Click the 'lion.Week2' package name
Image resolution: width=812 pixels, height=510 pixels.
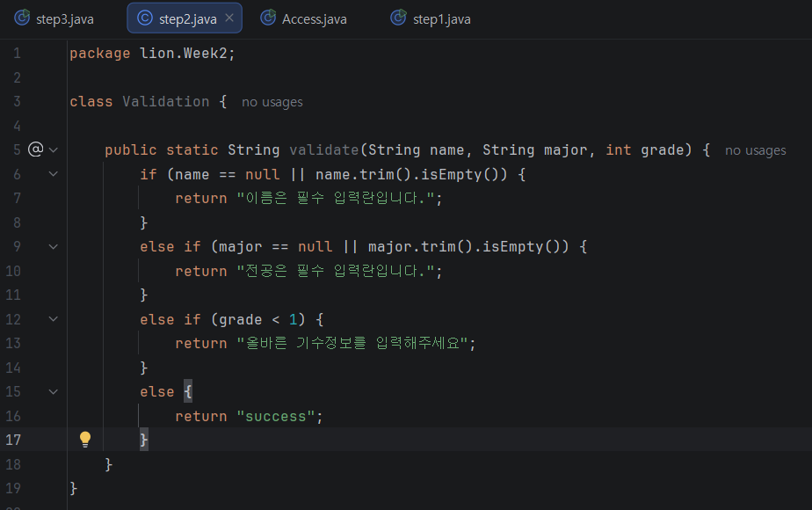coord(184,54)
